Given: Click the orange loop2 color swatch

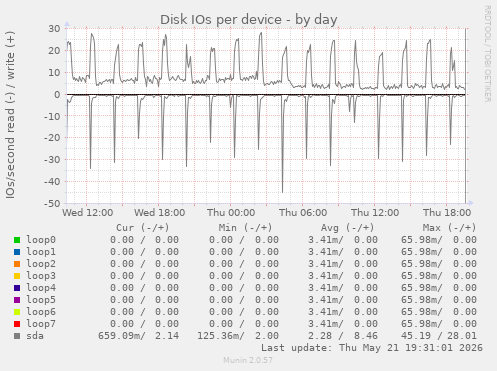Looking at the screenshot, I should point(17,264).
